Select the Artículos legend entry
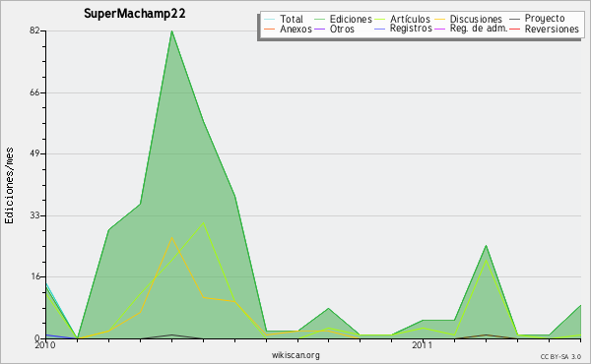The width and height of the screenshot is (591, 364). (x=402, y=19)
